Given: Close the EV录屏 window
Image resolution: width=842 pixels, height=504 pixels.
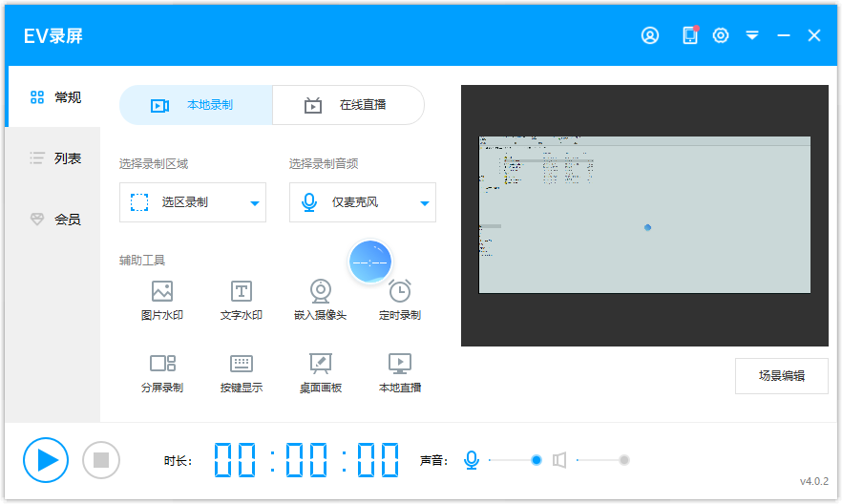Looking at the screenshot, I should pos(814,35).
